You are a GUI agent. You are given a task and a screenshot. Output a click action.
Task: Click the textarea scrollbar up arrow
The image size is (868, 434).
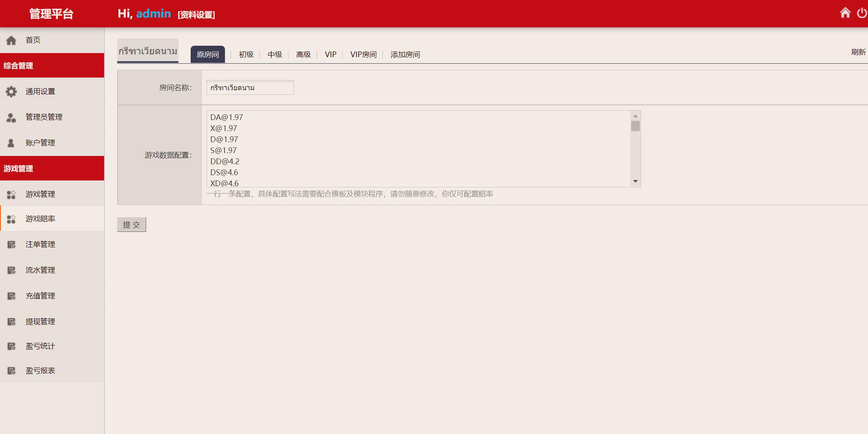coord(635,116)
